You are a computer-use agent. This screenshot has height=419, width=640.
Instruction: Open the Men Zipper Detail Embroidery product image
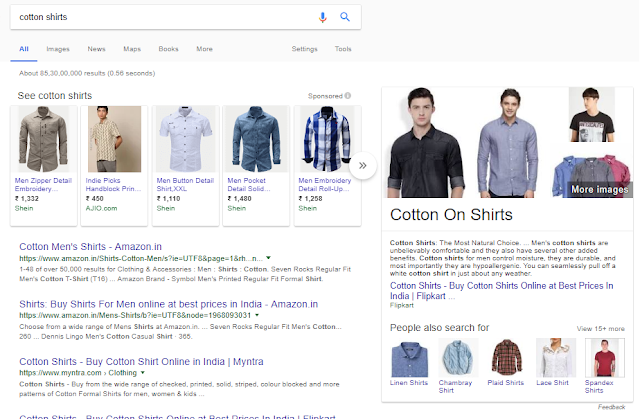point(44,139)
